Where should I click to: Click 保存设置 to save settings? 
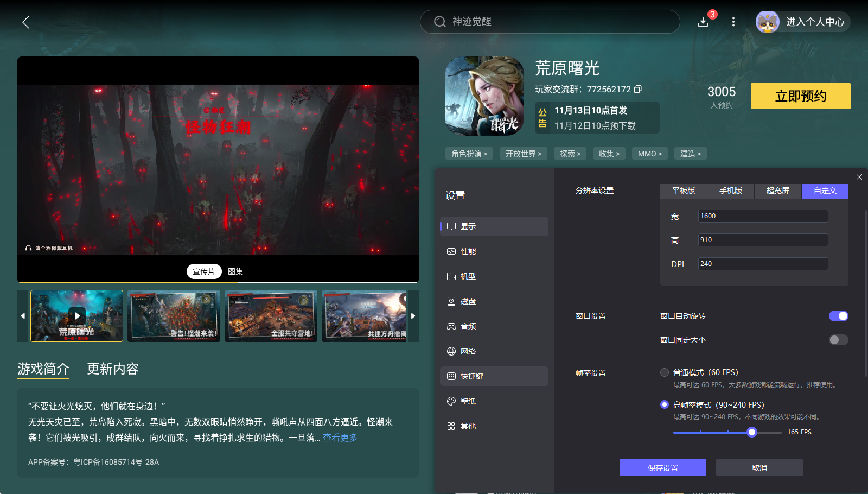[663, 467]
